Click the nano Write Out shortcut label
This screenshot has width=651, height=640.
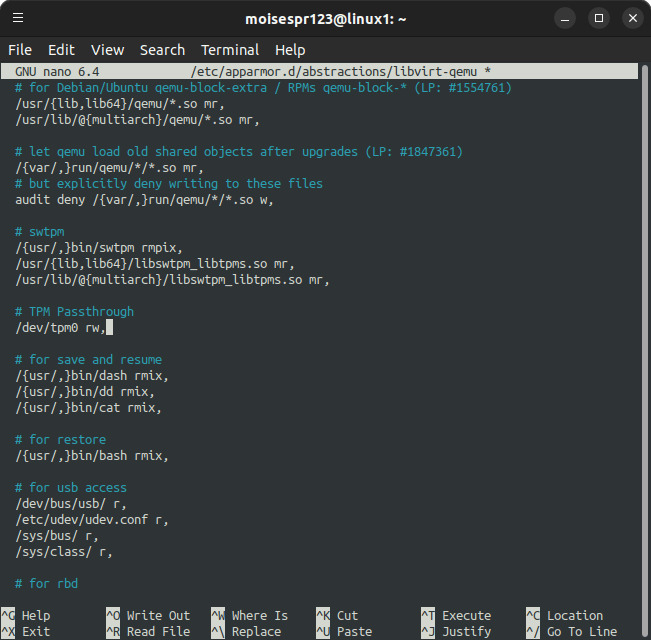click(158, 616)
